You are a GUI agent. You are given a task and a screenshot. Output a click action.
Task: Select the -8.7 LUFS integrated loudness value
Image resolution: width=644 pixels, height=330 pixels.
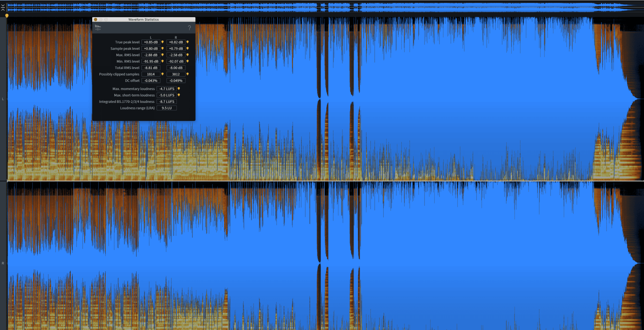[x=167, y=102]
